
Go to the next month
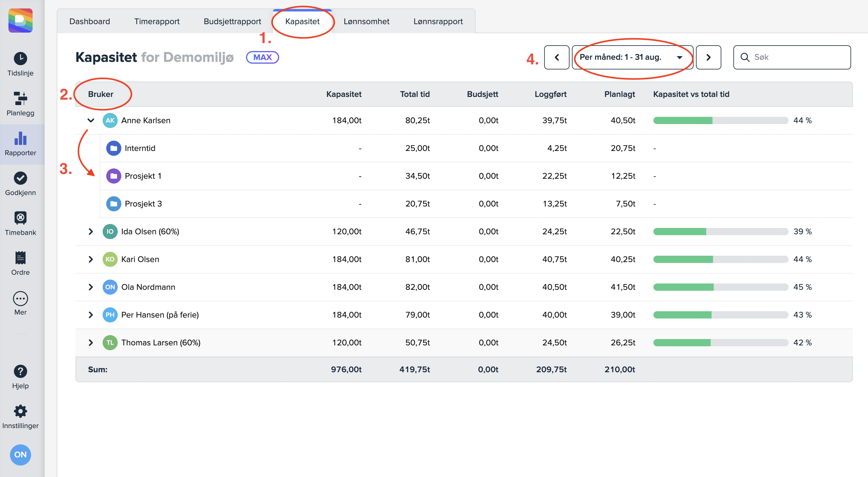708,57
